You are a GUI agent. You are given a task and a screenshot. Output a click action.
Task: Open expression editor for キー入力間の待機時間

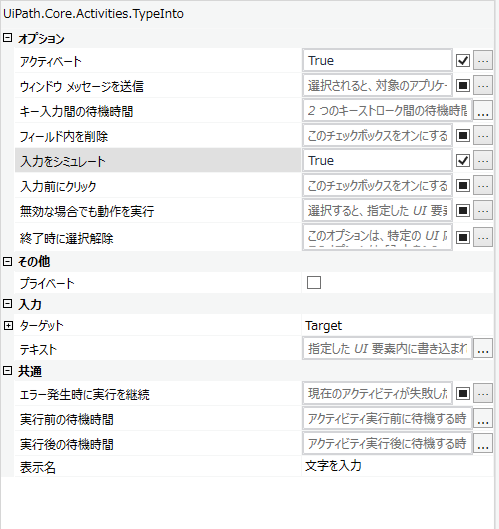(x=483, y=111)
